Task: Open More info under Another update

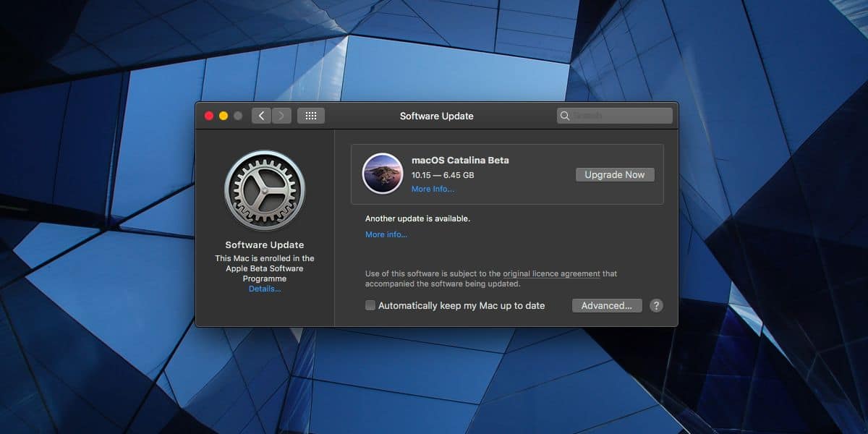Action: tap(386, 234)
